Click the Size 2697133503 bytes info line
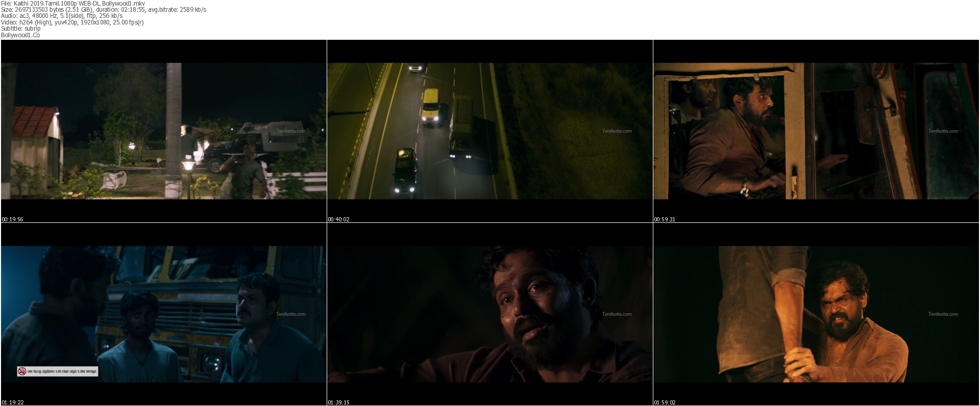 coord(104,10)
